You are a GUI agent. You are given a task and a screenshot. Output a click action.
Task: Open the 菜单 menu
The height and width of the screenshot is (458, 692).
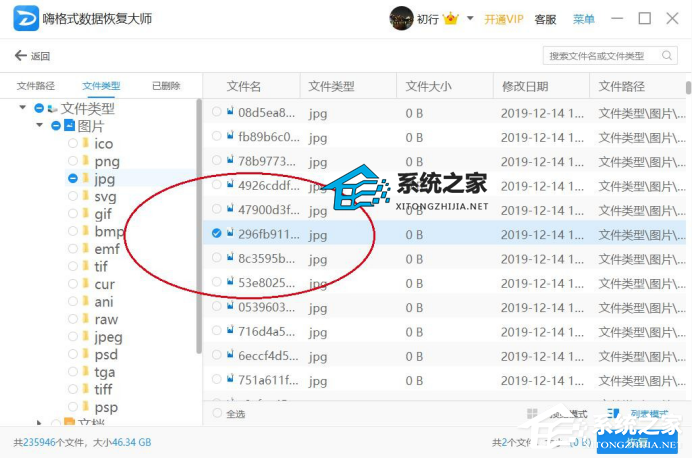tap(583, 19)
